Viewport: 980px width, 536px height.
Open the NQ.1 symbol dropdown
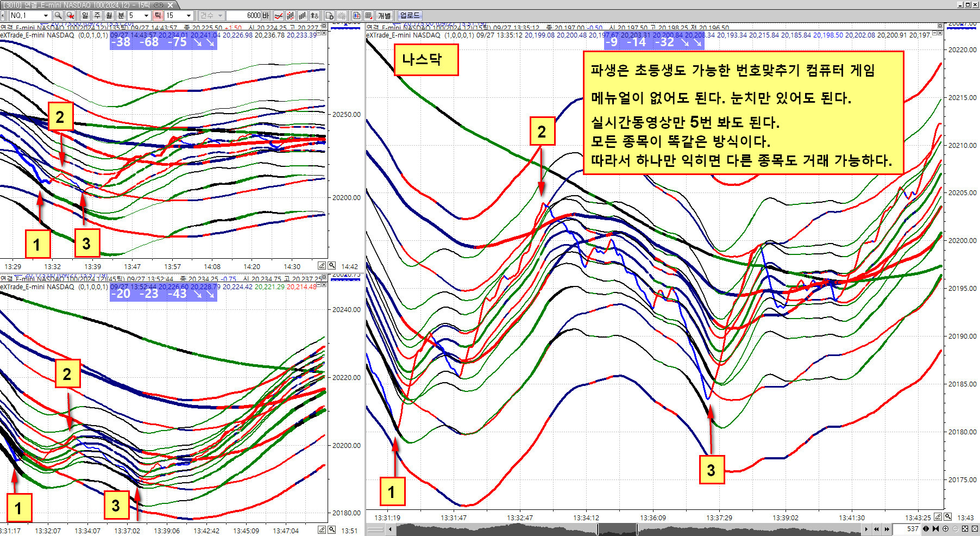[46, 16]
